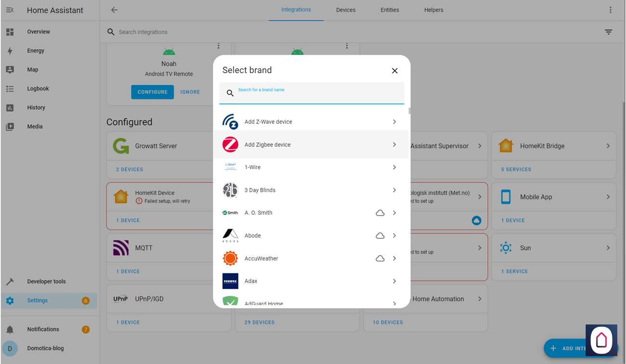Switch to the Entities tab

(390, 10)
